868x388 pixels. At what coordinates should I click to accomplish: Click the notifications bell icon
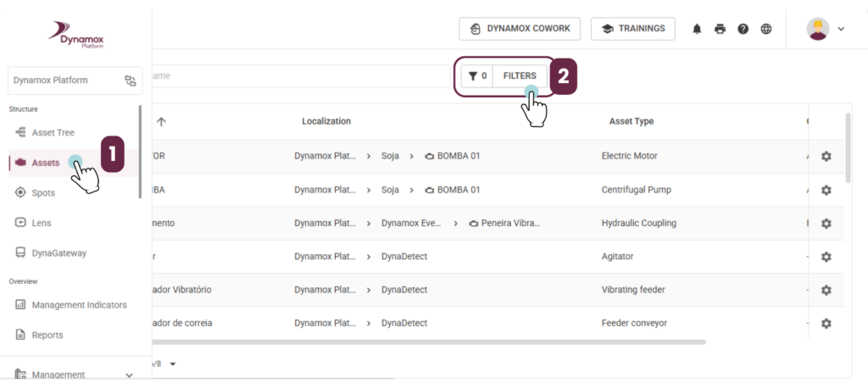[697, 29]
